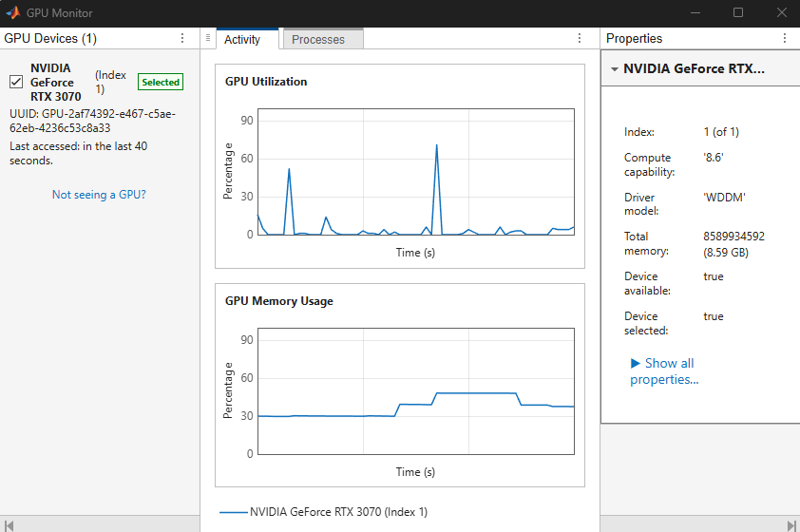Switch to the Processes tab

coord(323,39)
